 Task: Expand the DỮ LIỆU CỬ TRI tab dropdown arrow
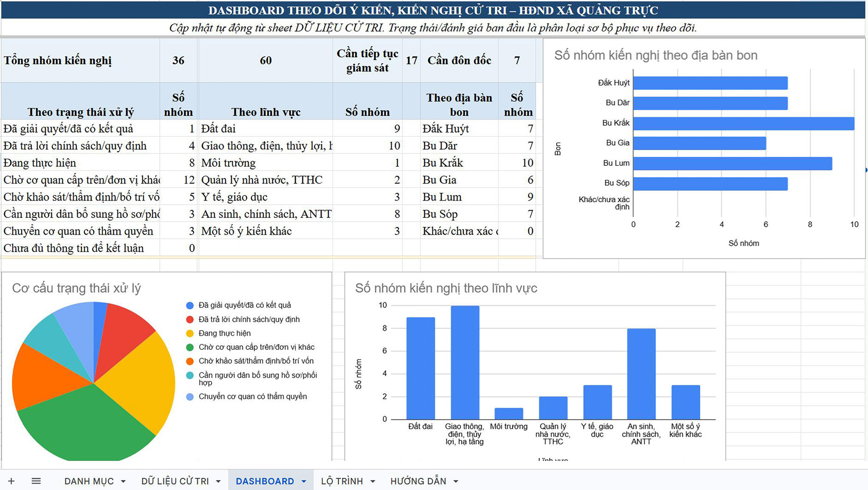coord(218,482)
